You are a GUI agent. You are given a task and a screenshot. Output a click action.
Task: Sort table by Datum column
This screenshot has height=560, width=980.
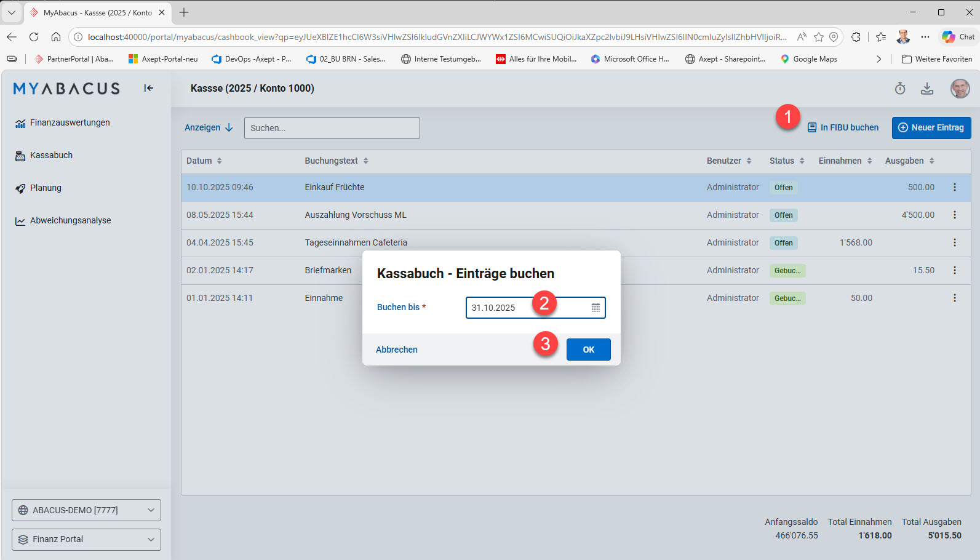click(204, 161)
